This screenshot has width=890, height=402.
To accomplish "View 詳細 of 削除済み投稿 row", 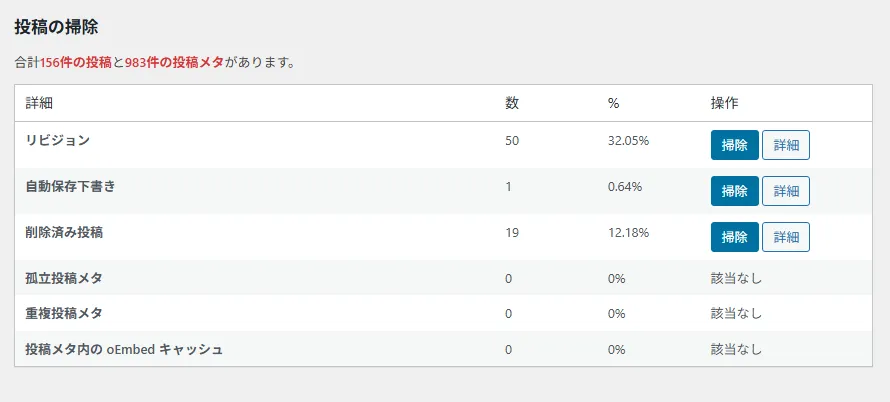I will (x=786, y=237).
